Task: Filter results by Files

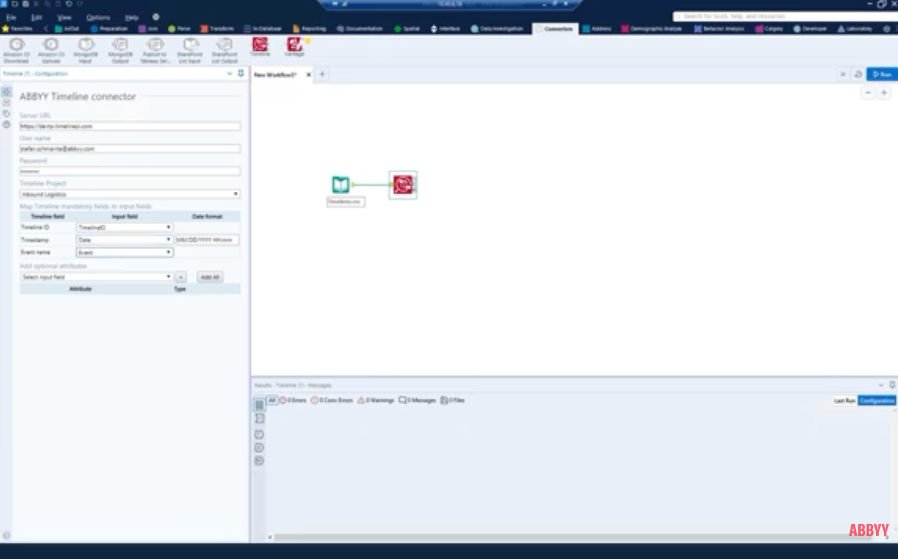Action: tap(452, 400)
